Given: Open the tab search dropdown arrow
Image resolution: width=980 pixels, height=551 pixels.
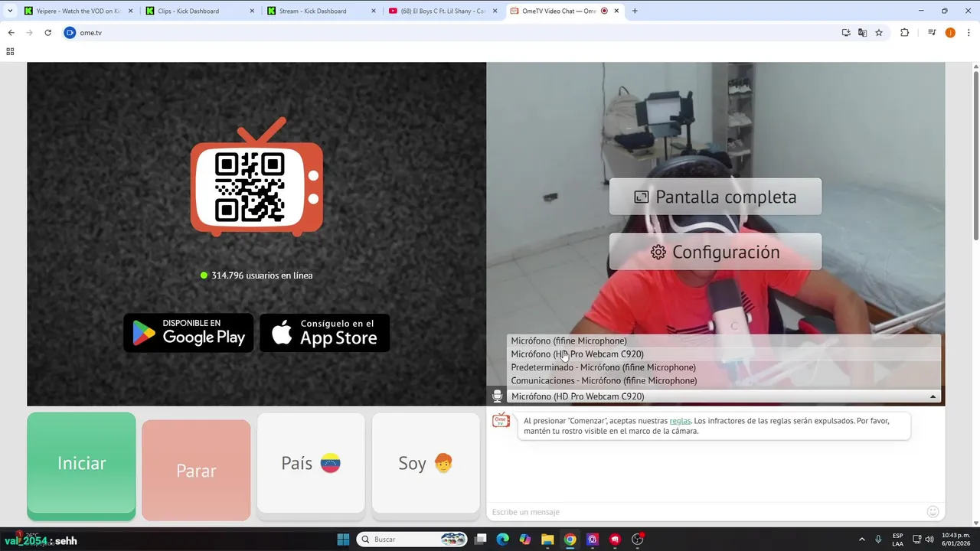Looking at the screenshot, I should pyautogui.click(x=10, y=11).
